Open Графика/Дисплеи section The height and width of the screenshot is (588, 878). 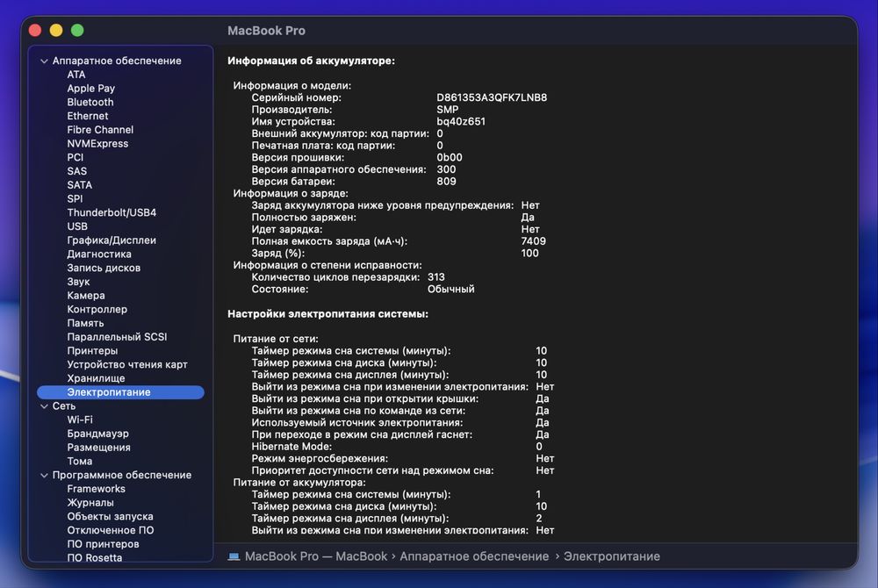[112, 240]
